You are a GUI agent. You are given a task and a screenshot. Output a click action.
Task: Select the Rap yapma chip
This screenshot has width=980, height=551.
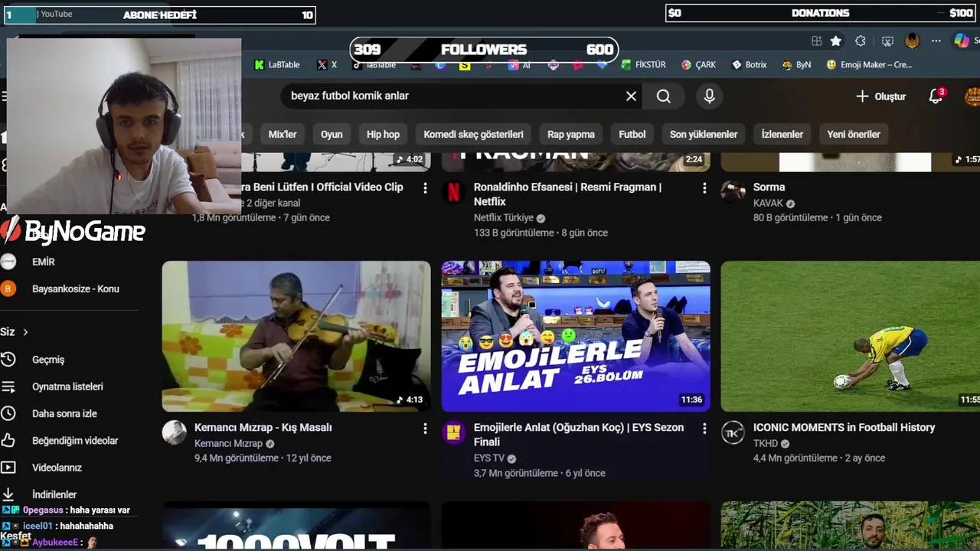pyautogui.click(x=571, y=134)
